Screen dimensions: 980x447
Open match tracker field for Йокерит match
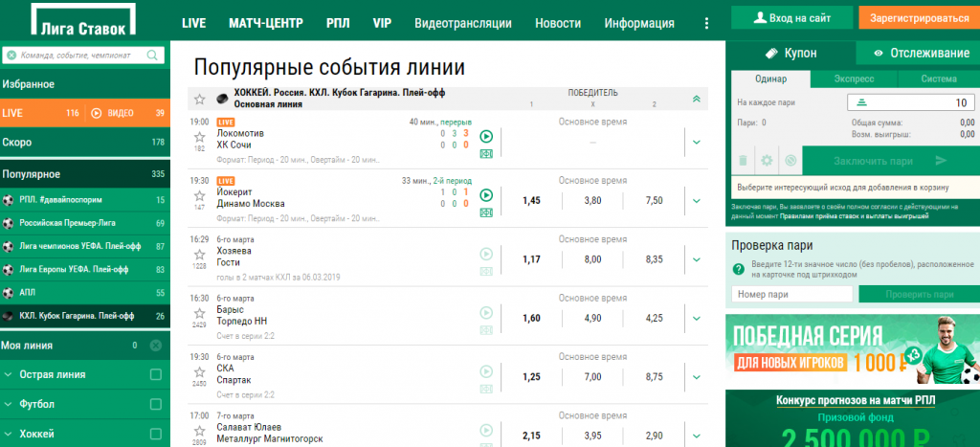coord(486,212)
